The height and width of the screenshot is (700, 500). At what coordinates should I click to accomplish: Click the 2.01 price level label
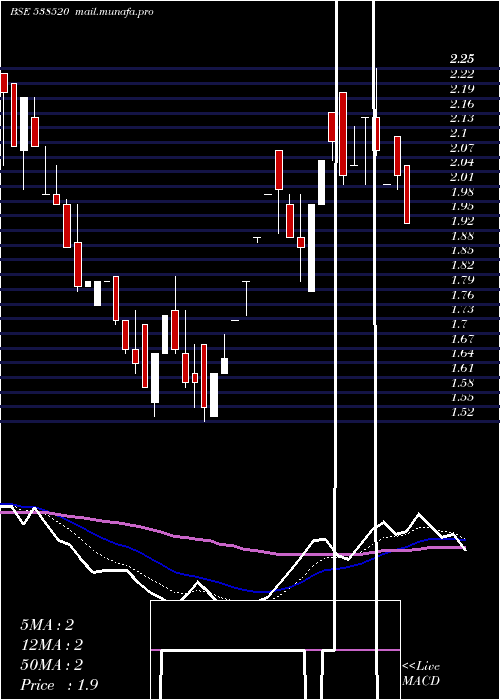click(462, 177)
